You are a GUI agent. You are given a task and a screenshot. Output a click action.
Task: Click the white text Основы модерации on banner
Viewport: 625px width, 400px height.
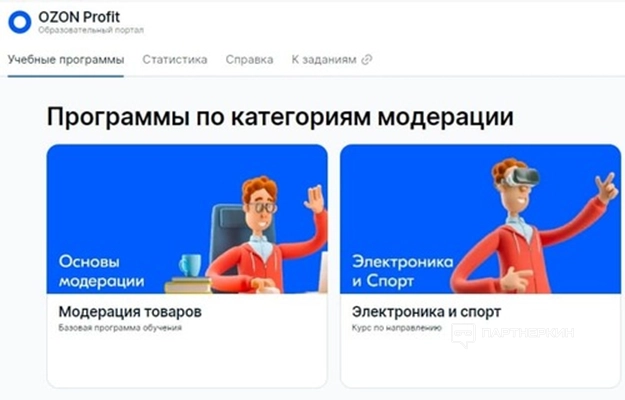tap(101, 271)
